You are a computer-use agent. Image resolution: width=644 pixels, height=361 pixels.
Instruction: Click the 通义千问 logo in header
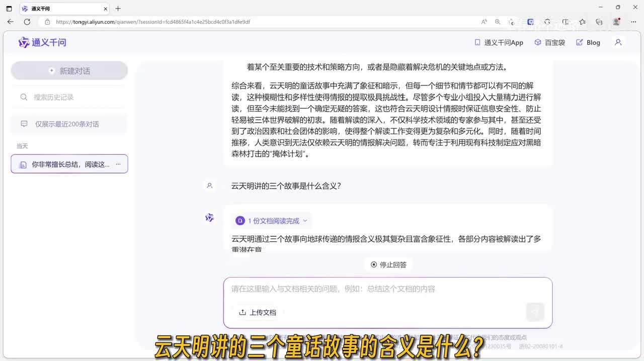click(42, 43)
